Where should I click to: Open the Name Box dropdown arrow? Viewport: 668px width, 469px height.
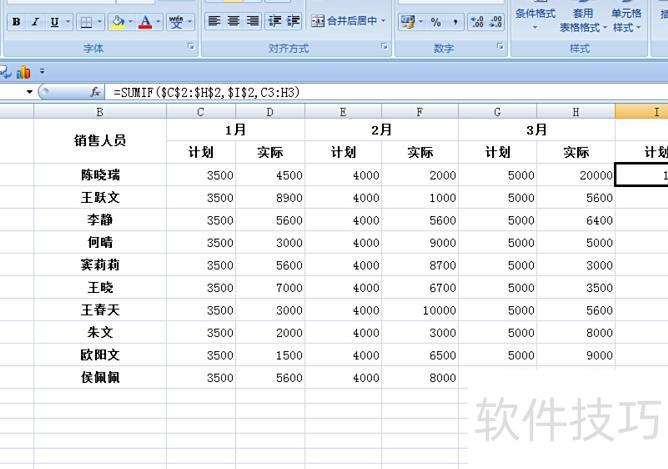click(x=29, y=92)
